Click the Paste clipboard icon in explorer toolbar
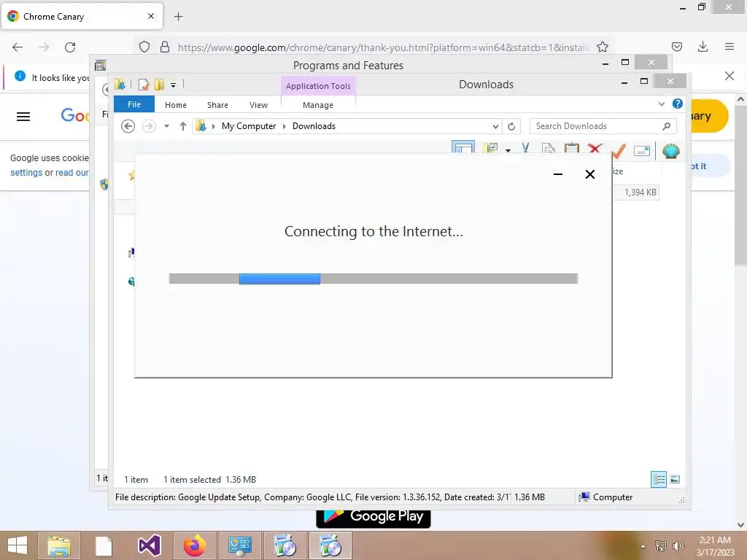 tap(571, 148)
